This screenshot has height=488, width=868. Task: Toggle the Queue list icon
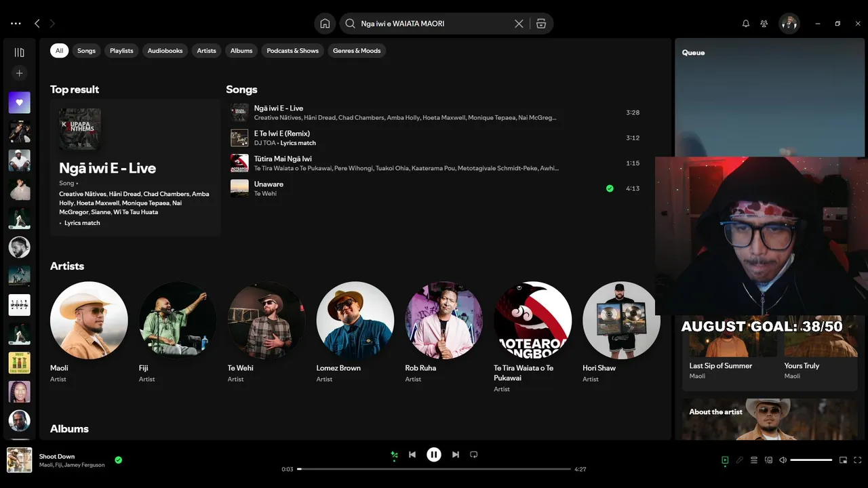coord(754,460)
